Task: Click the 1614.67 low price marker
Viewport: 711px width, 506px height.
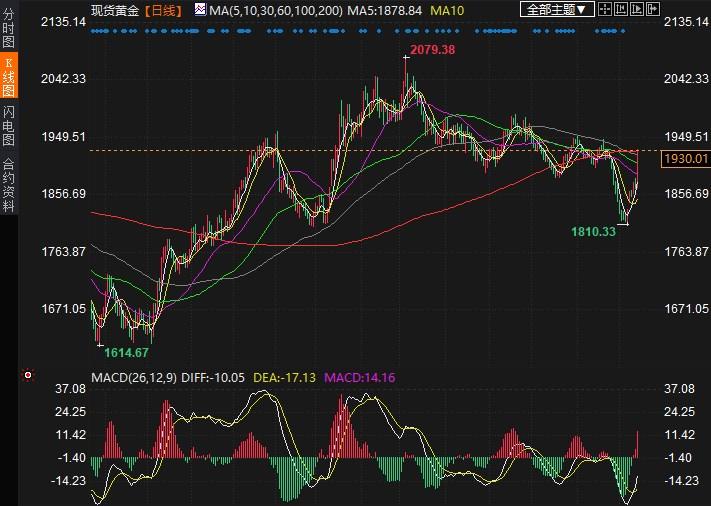Action: click(x=126, y=352)
